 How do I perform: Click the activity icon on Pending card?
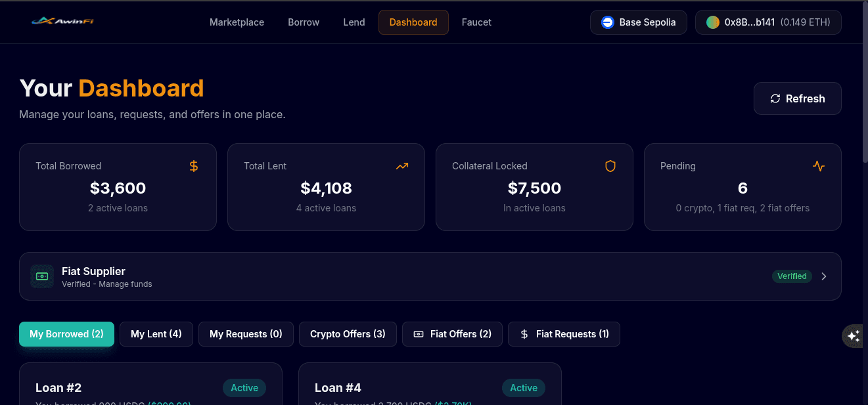point(819,166)
